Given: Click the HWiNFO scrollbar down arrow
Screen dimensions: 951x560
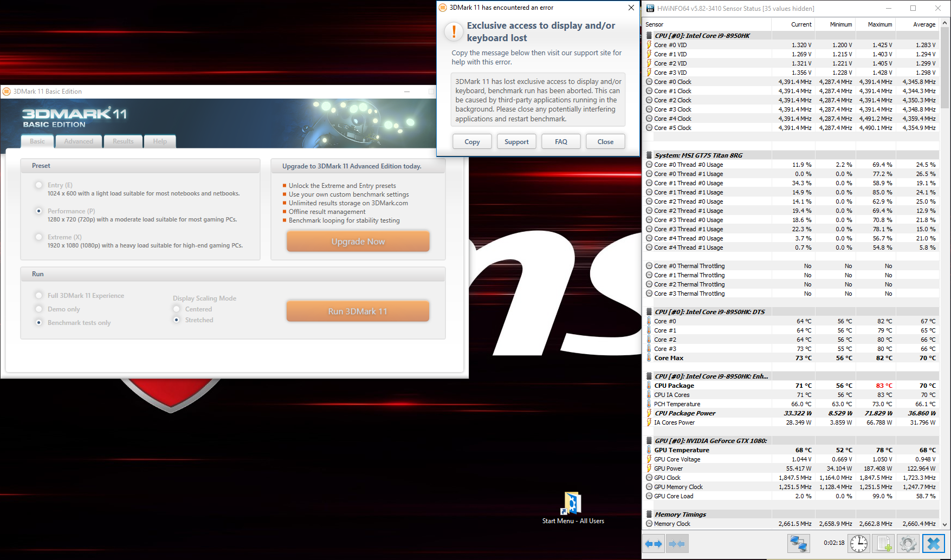Looking at the screenshot, I should (945, 525).
